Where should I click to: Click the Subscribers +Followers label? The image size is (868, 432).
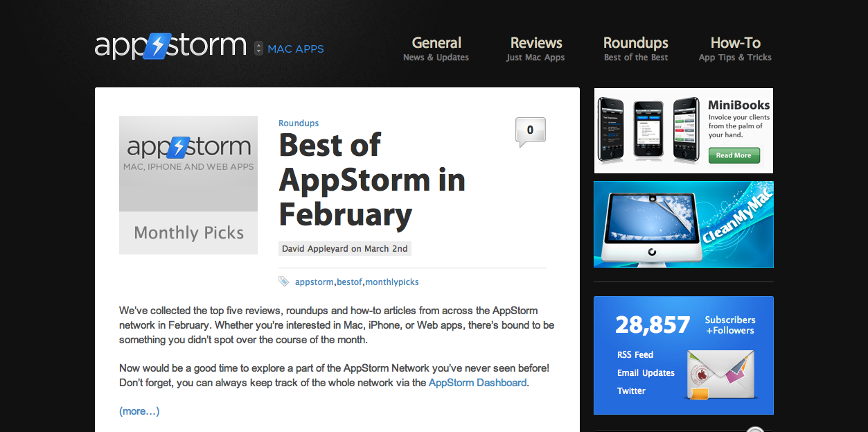(x=730, y=325)
